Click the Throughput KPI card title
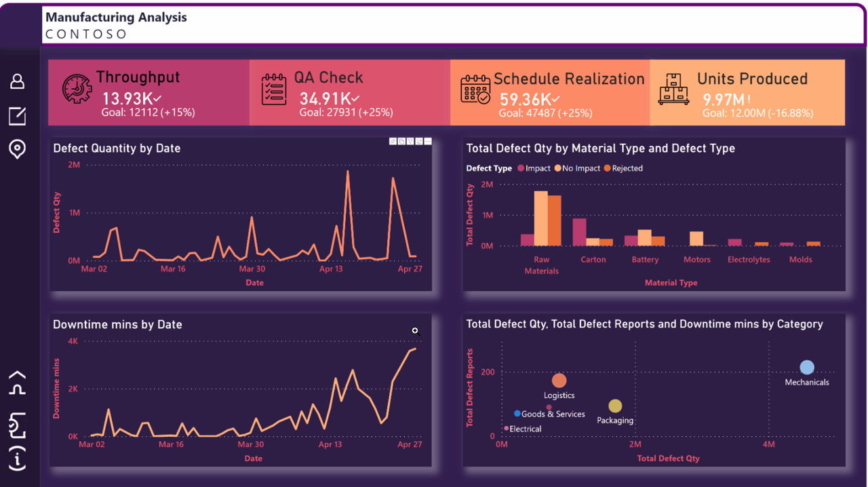 (138, 77)
